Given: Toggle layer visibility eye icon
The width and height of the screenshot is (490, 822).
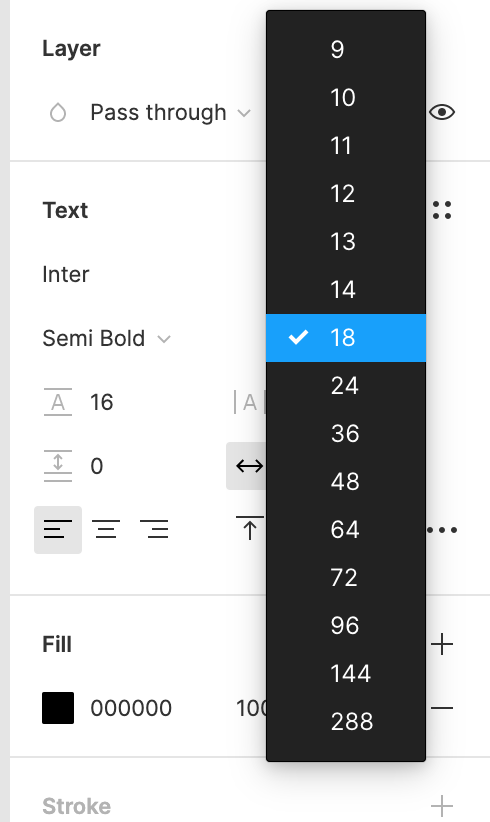Looking at the screenshot, I should pos(442,112).
